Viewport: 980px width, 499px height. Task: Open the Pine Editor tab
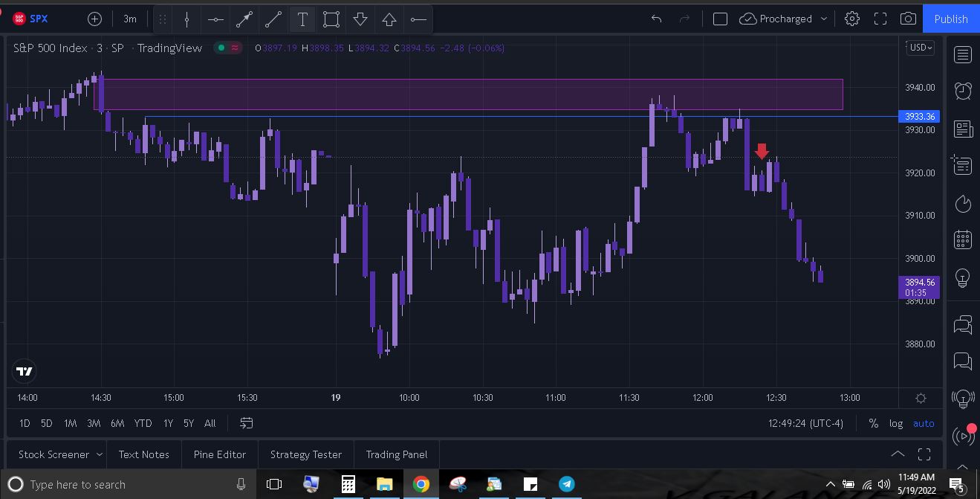219,454
